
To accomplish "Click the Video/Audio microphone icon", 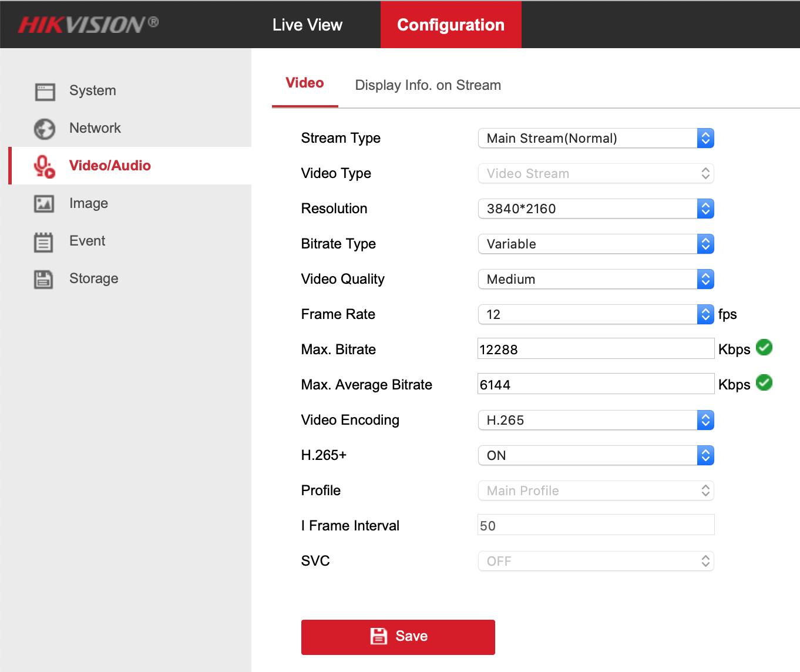I will click(44, 166).
